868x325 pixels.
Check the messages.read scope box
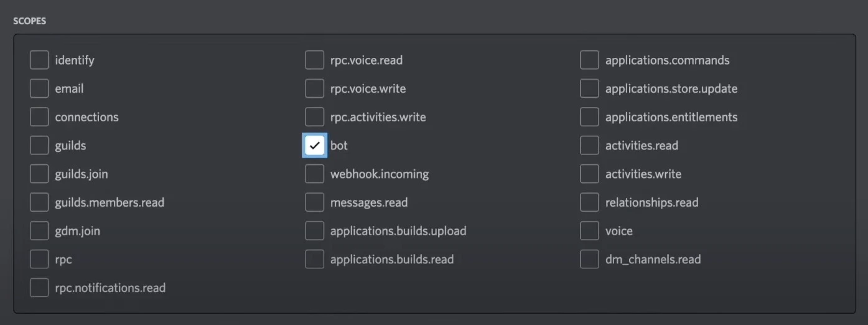(x=314, y=202)
